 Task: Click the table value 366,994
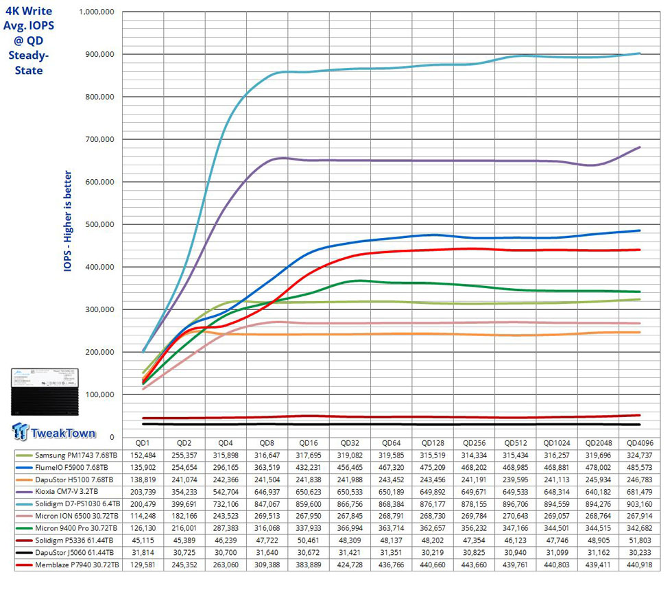pyautogui.click(x=350, y=528)
